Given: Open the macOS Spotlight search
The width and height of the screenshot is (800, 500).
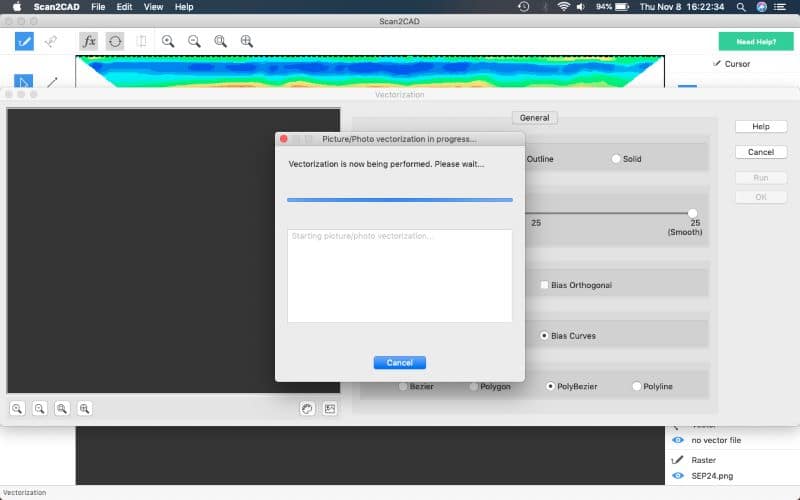Looking at the screenshot, I should 741,7.
